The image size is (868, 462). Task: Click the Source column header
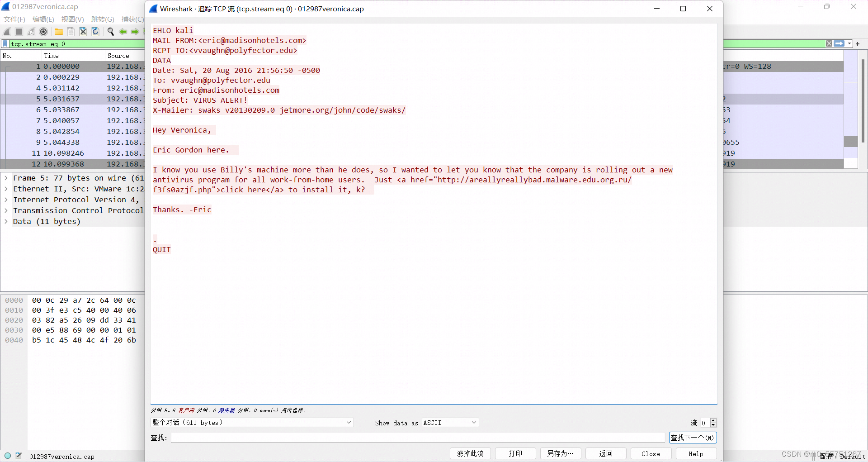point(125,56)
